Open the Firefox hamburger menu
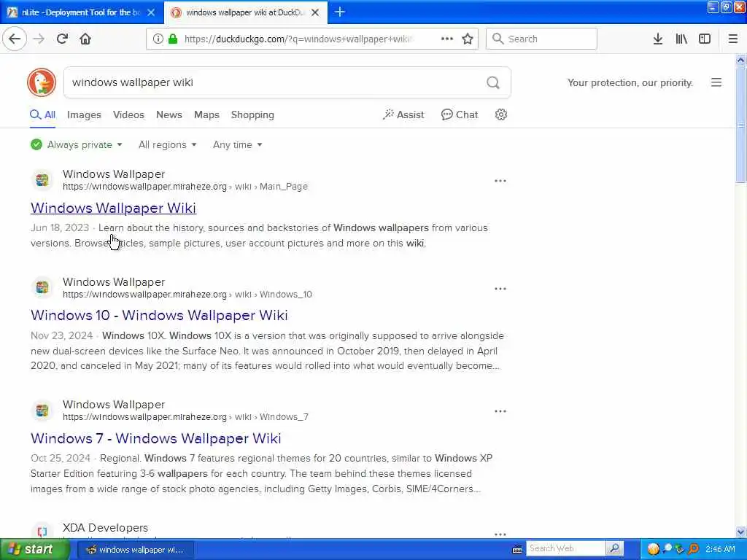Image resolution: width=747 pixels, height=560 pixels. click(x=733, y=39)
